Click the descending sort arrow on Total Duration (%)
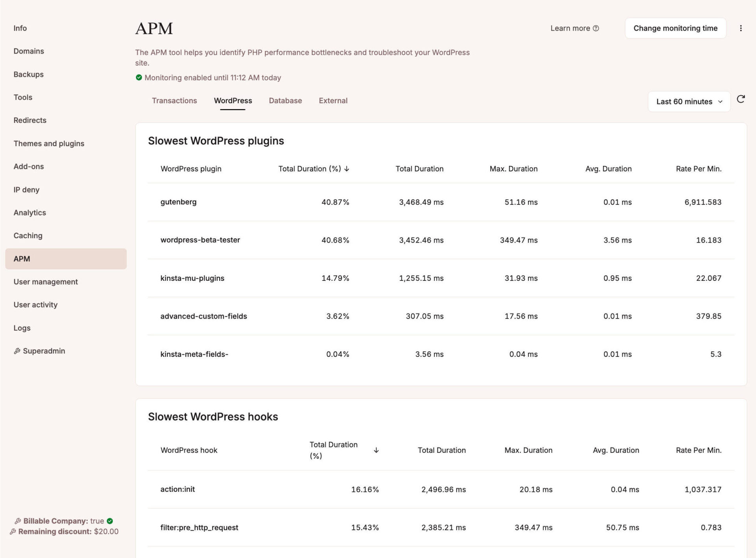 point(346,169)
